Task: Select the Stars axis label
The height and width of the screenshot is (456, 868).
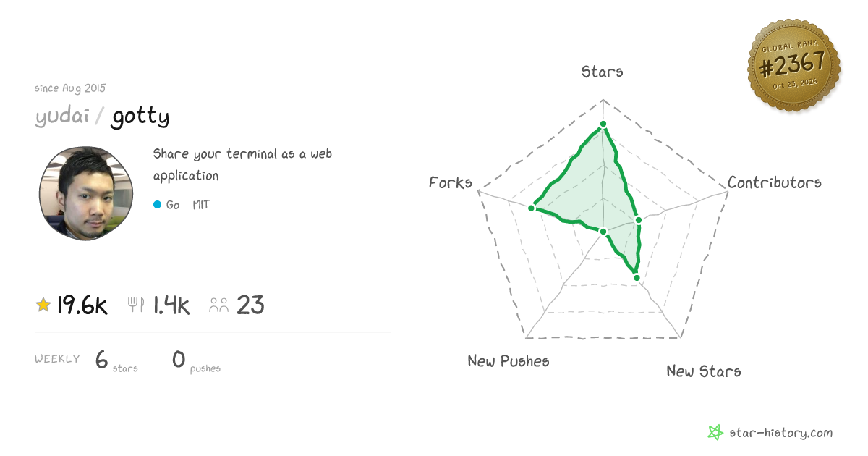Action: (603, 71)
